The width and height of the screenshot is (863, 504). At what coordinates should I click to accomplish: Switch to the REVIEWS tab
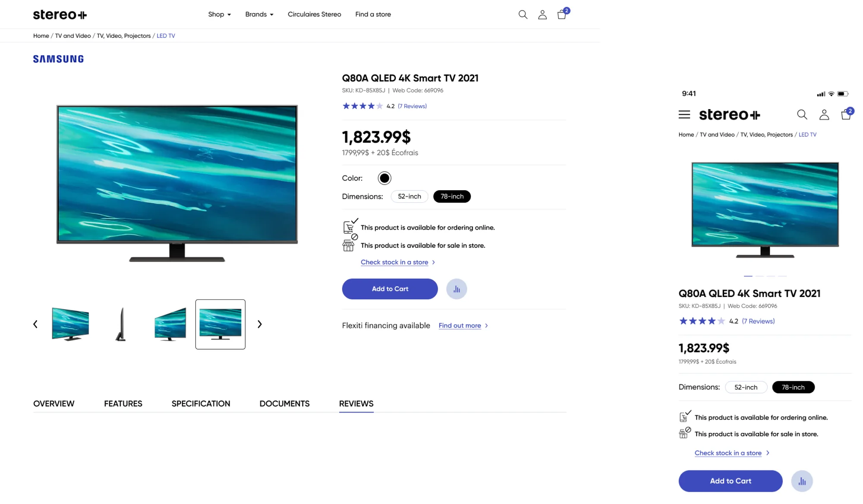[356, 404]
